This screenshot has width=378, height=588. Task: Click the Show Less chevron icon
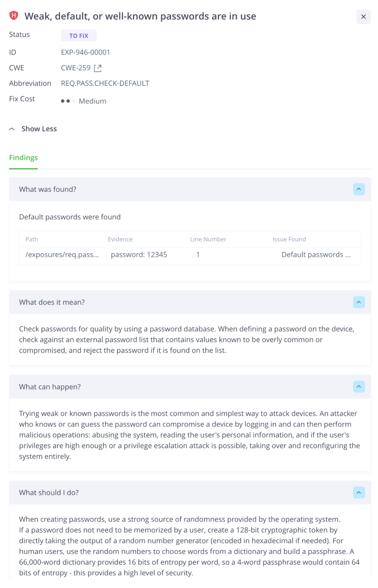pos(12,129)
